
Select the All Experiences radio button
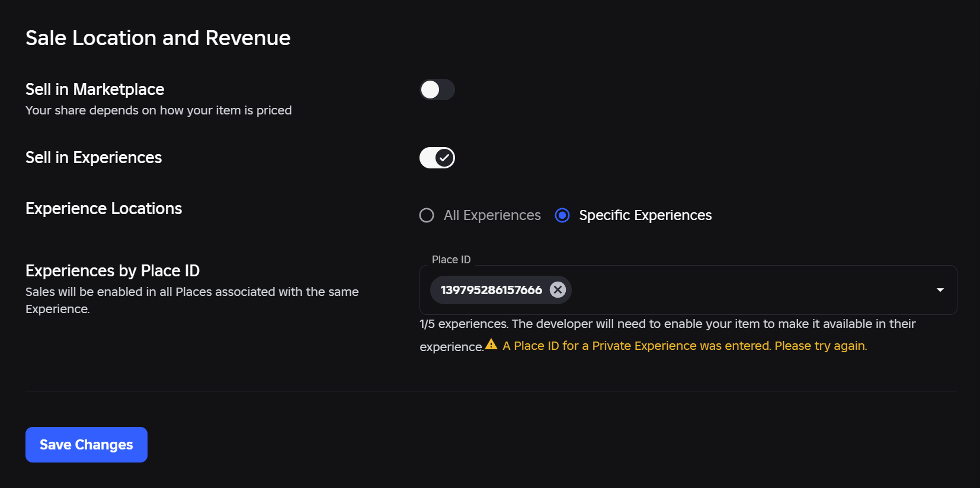427,215
